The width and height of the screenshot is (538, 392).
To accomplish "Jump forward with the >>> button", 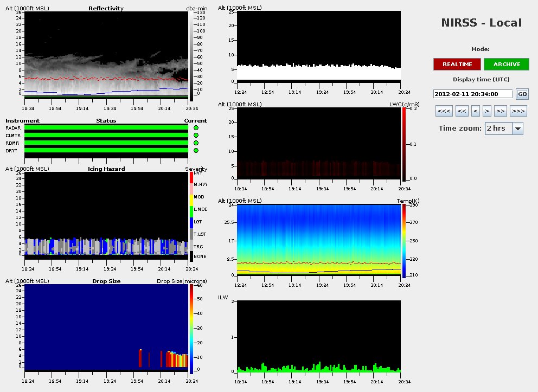I will coord(518,111).
